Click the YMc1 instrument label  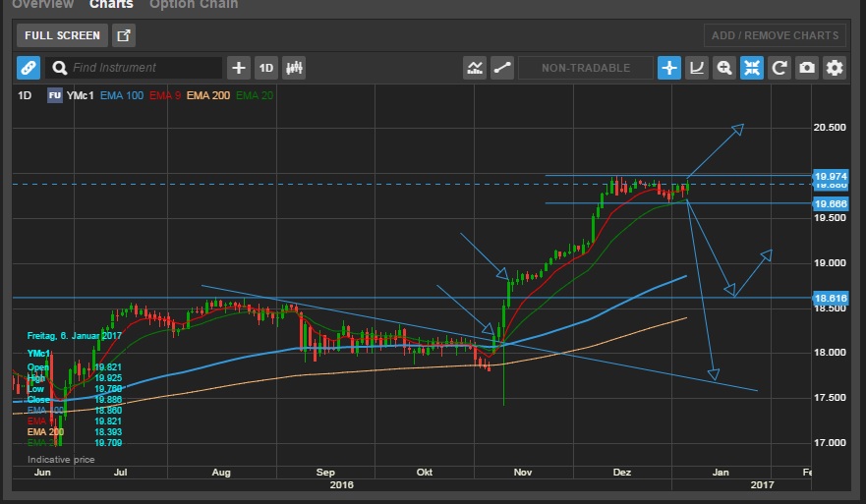point(80,95)
